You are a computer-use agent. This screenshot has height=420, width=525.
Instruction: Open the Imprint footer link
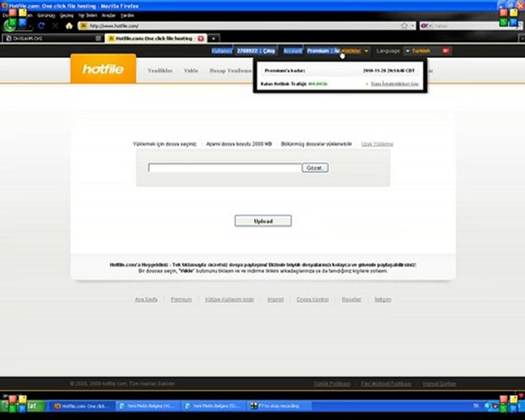click(x=275, y=299)
